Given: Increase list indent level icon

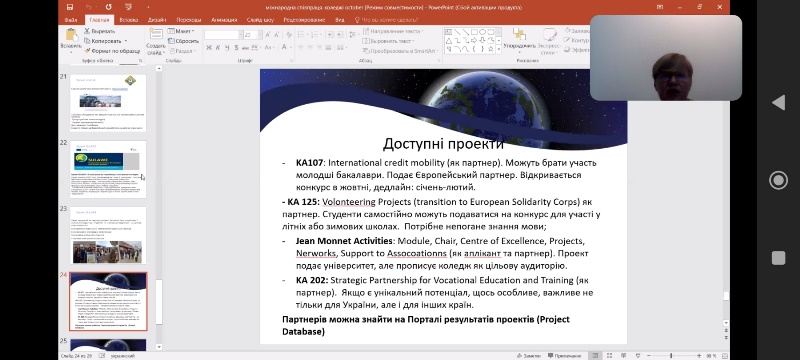Looking at the screenshot, I should coord(340,35).
